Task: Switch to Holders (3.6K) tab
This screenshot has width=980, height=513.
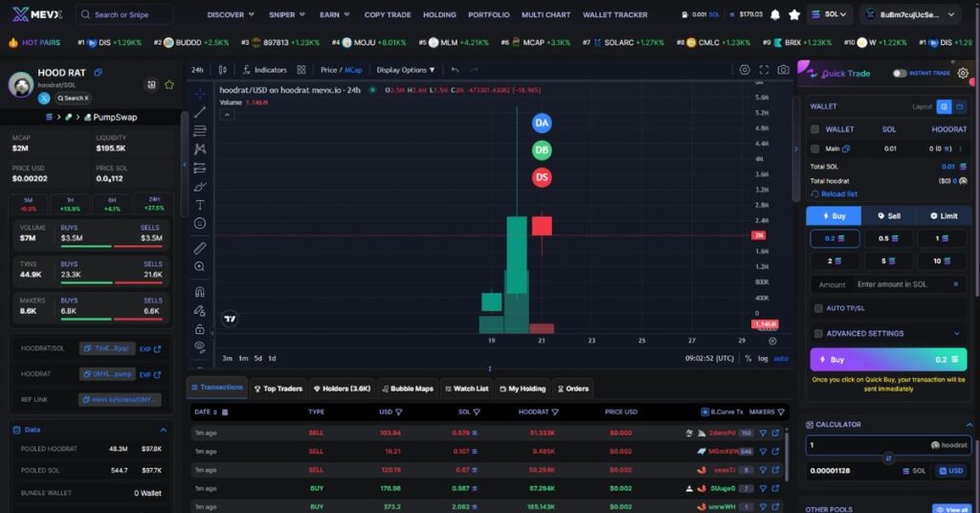Action: tap(342, 389)
